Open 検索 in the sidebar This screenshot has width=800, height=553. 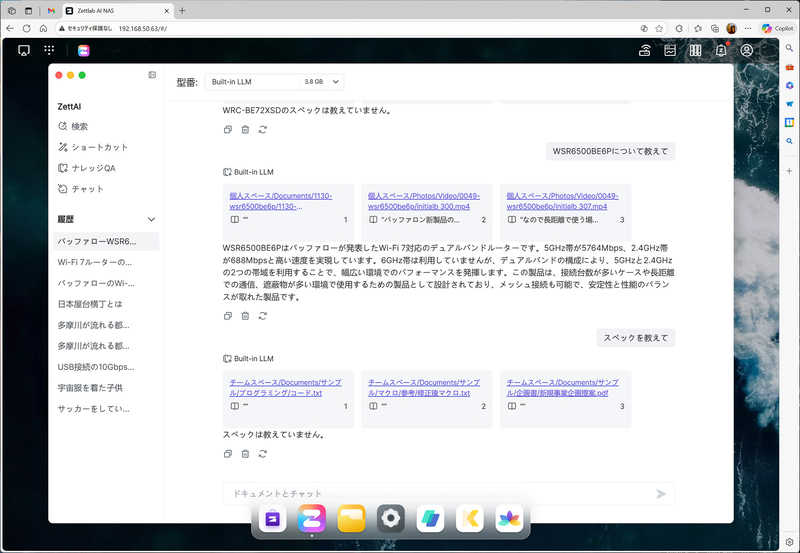point(73,127)
